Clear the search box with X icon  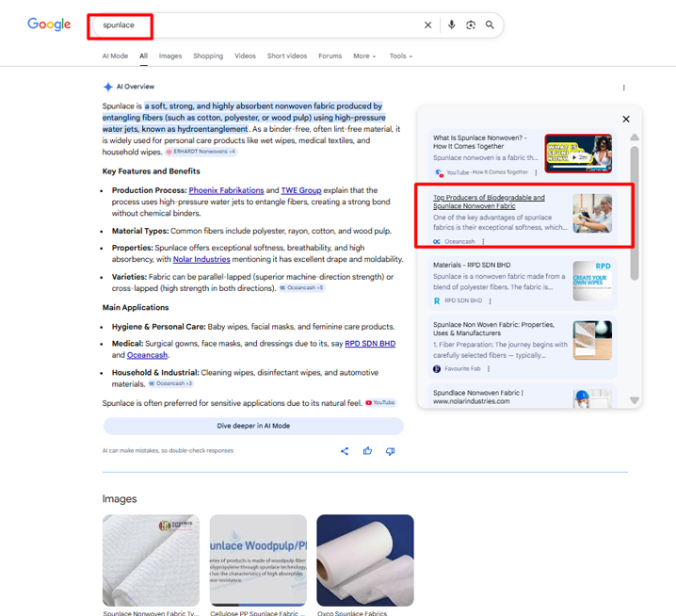pos(427,25)
